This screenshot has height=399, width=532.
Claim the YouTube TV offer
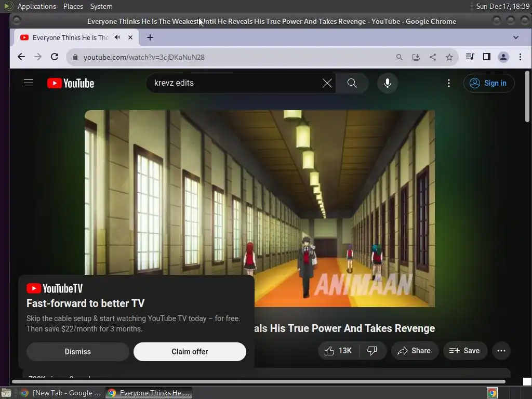pos(190,352)
